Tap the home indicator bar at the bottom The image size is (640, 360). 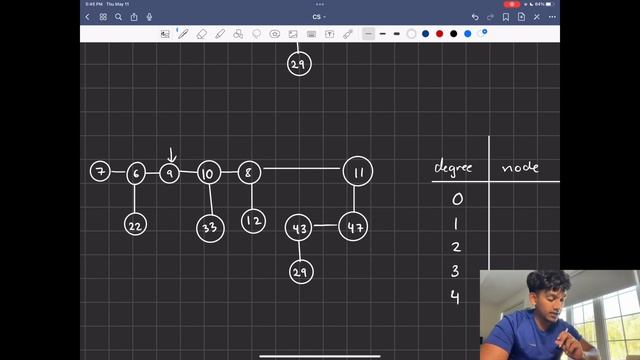[x=320, y=356]
